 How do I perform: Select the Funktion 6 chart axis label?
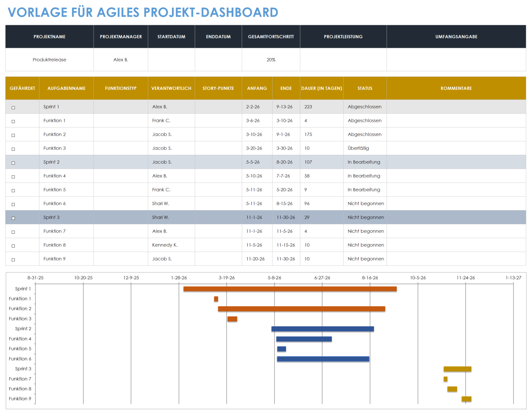tap(20, 359)
